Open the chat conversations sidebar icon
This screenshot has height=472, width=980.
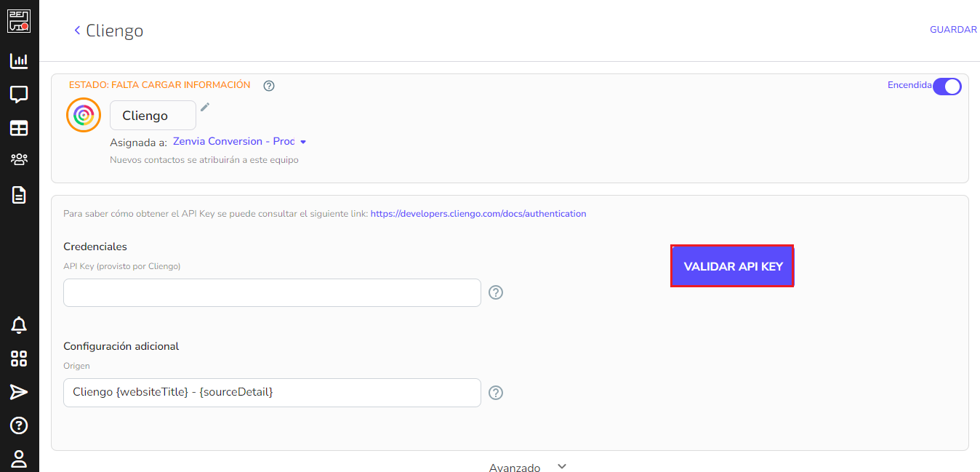[x=19, y=95]
